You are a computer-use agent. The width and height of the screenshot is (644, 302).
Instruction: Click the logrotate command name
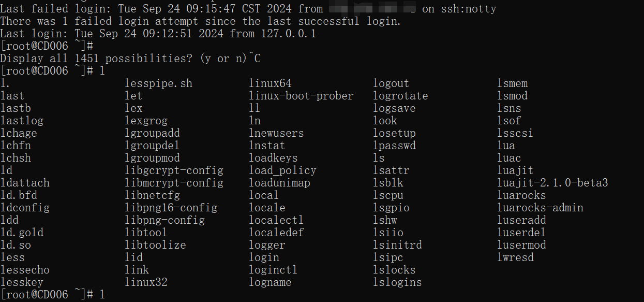point(401,96)
